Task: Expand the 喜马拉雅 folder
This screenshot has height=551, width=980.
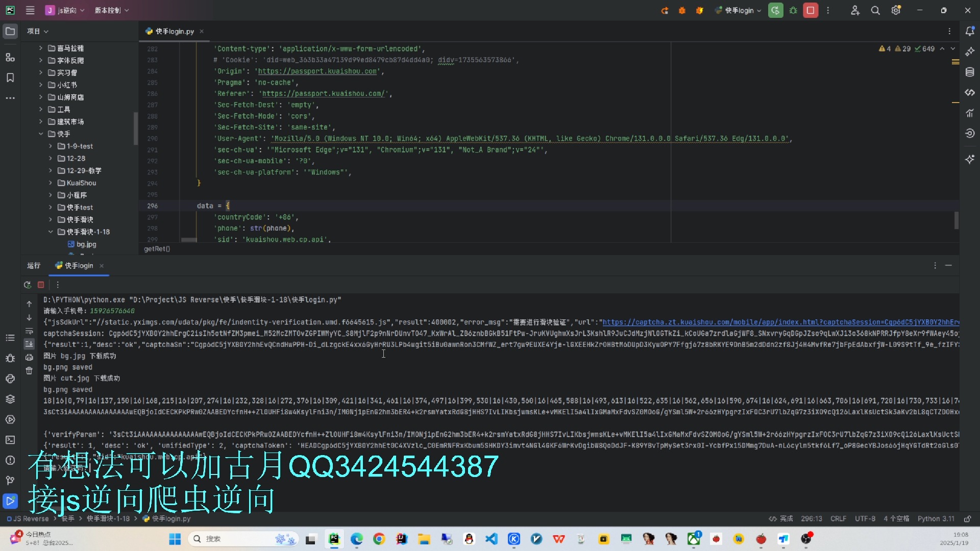Action: click(41, 48)
